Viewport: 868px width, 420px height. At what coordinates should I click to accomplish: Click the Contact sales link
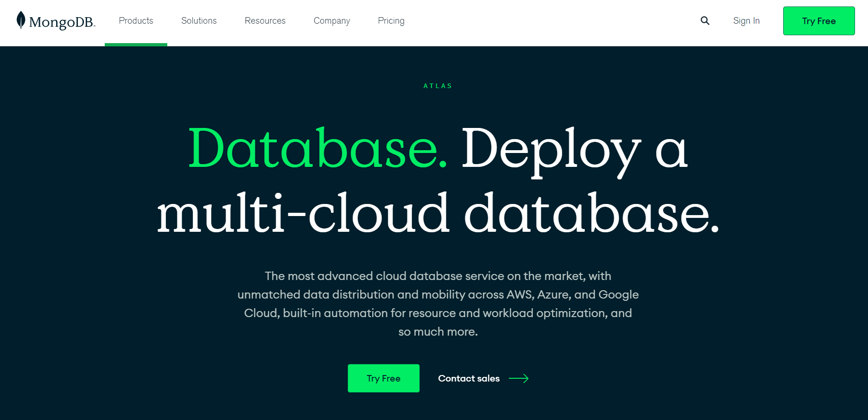coord(469,379)
